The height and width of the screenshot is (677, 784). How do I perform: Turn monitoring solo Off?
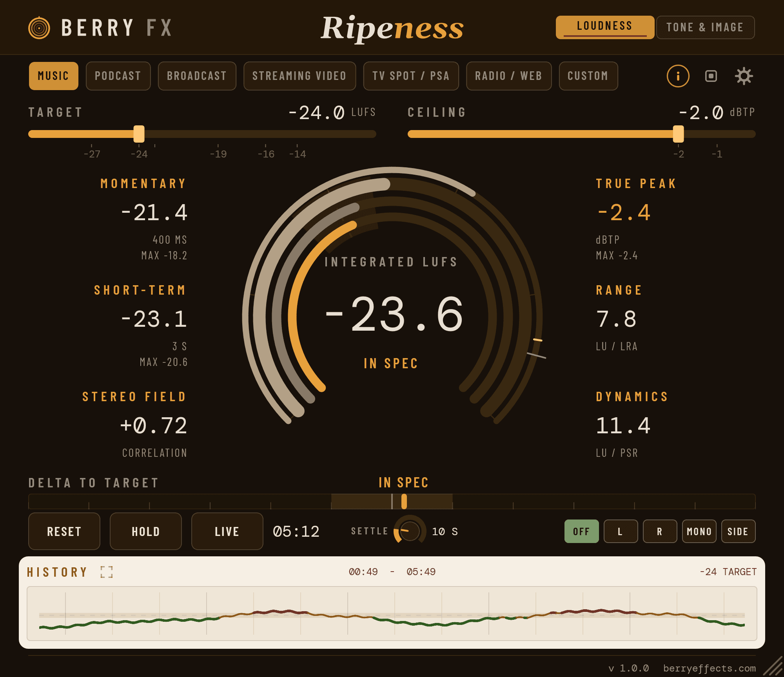coord(581,531)
